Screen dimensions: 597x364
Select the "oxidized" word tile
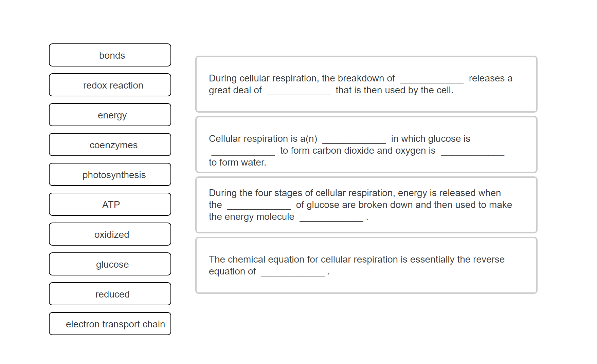[110, 234]
